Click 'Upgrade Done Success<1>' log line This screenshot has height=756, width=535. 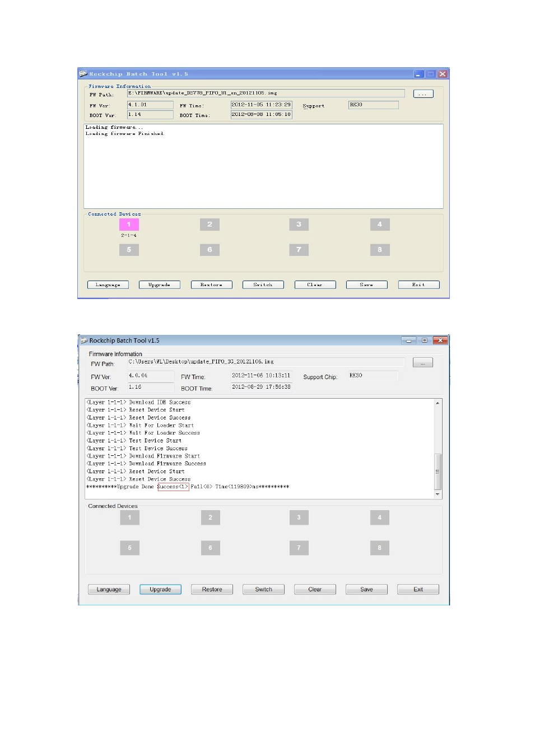[188, 487]
